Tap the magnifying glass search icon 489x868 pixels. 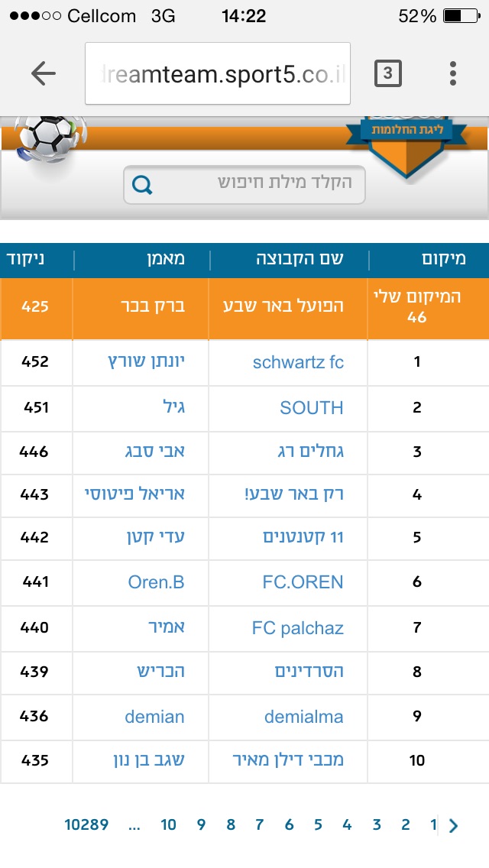(x=143, y=184)
